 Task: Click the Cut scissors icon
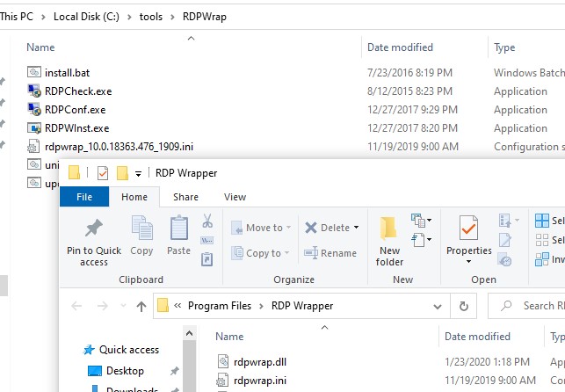207,221
